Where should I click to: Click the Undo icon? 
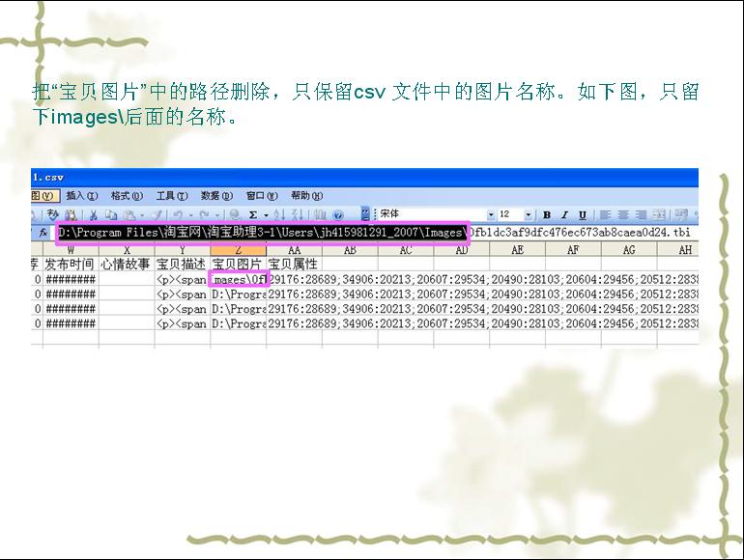click(x=179, y=214)
